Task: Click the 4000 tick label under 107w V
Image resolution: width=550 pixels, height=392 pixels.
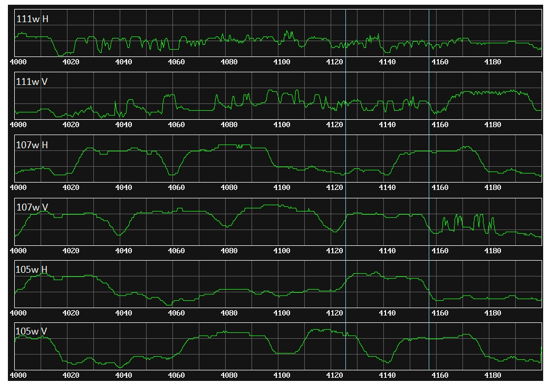Action: pos(18,251)
